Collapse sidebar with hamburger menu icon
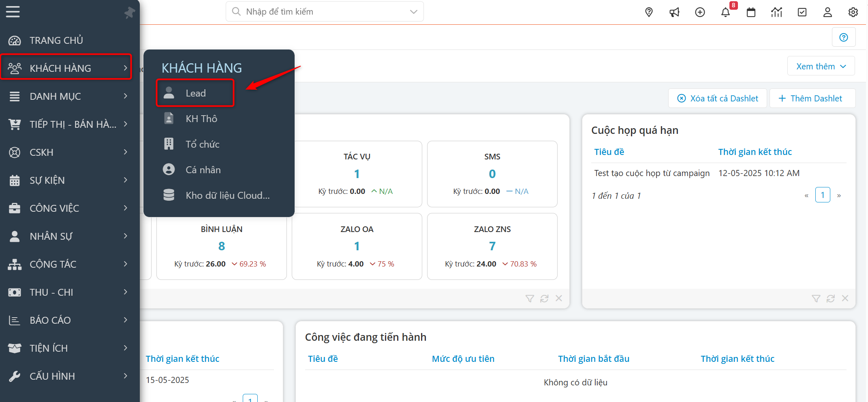 pos(13,11)
